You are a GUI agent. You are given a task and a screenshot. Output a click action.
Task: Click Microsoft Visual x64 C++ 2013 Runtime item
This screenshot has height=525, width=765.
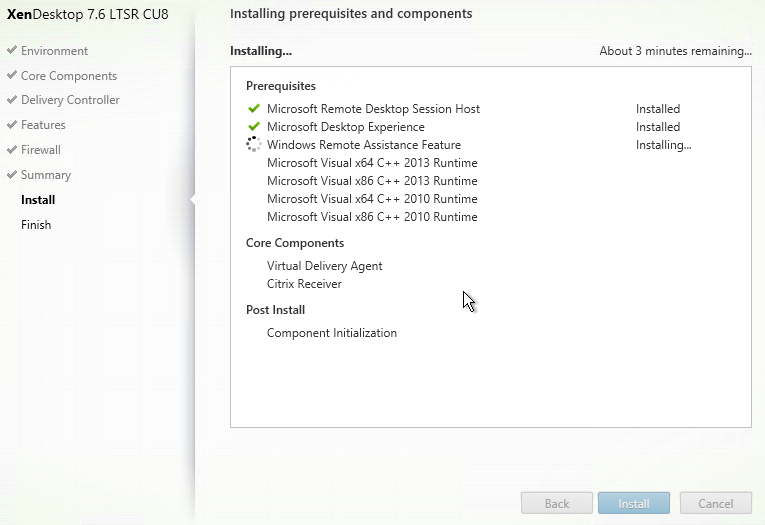pyautogui.click(x=372, y=163)
